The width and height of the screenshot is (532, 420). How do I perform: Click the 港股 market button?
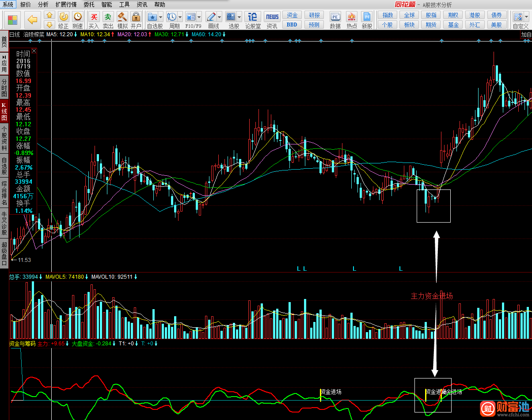pos(475,15)
